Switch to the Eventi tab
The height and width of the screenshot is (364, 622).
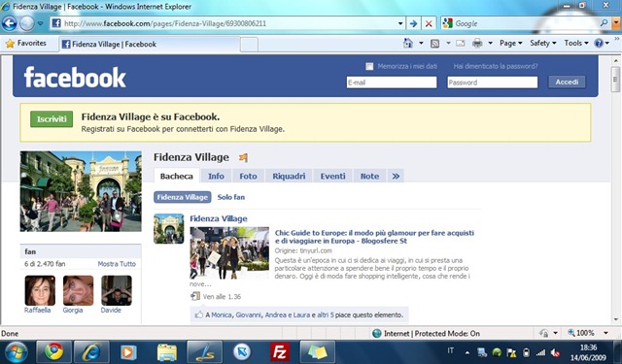pos(332,176)
